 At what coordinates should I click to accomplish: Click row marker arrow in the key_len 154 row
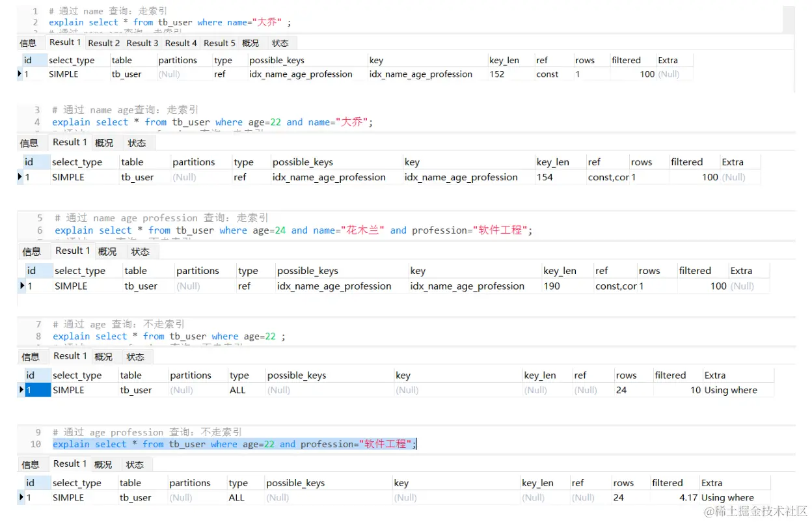(21, 177)
